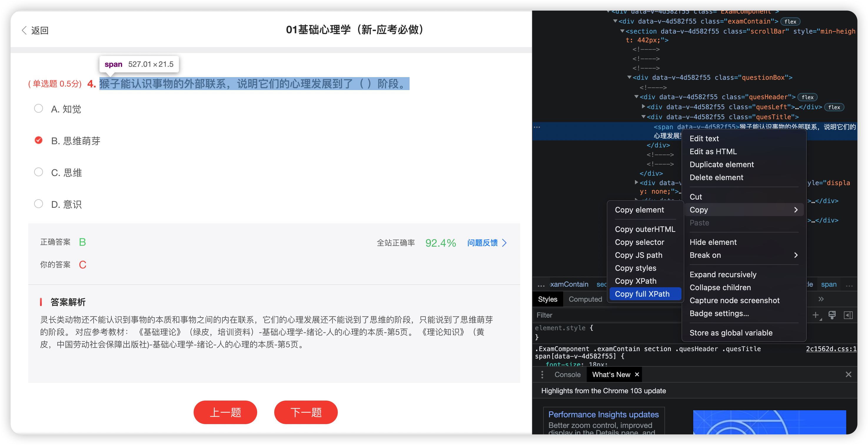The width and height of the screenshot is (868, 445).
Task: Collapse the quesTitle div node
Action: tap(643, 117)
